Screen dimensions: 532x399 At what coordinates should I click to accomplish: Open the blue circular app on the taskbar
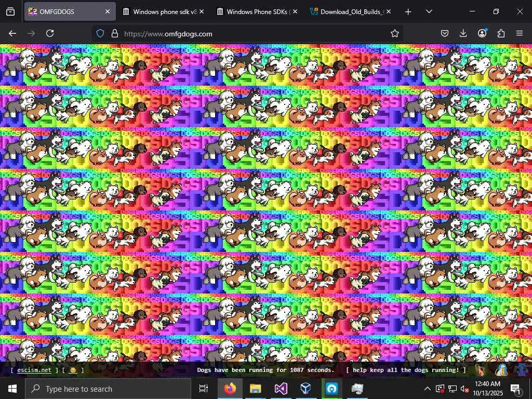[332, 389]
